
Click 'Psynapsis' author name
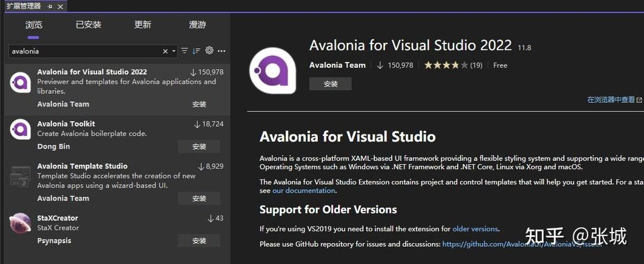point(54,241)
